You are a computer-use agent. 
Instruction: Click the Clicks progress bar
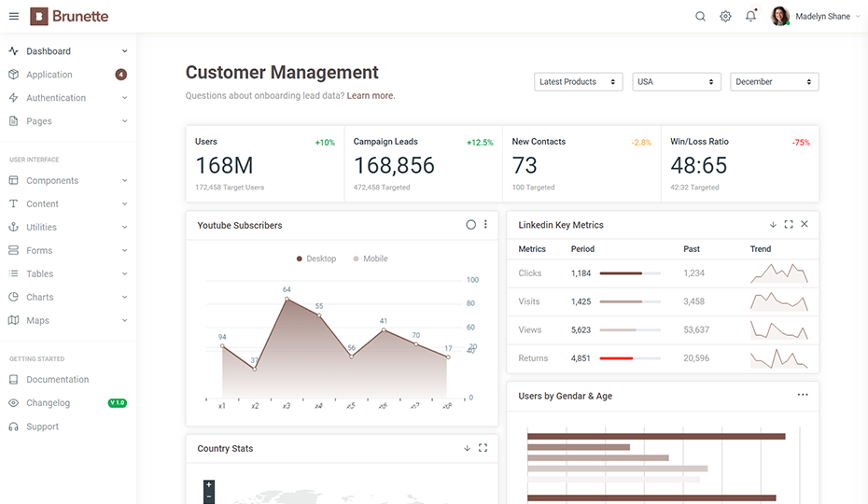pyautogui.click(x=630, y=273)
